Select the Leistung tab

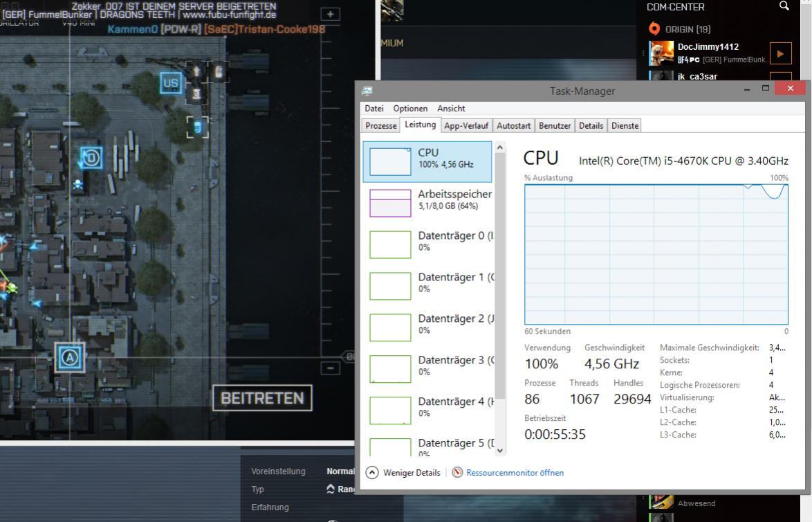coord(420,125)
